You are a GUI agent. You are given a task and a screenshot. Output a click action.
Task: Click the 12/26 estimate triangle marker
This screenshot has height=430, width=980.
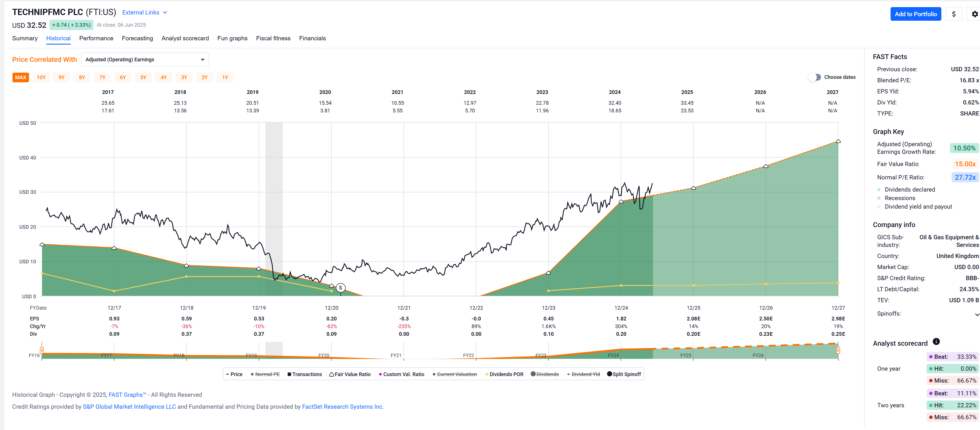(766, 166)
